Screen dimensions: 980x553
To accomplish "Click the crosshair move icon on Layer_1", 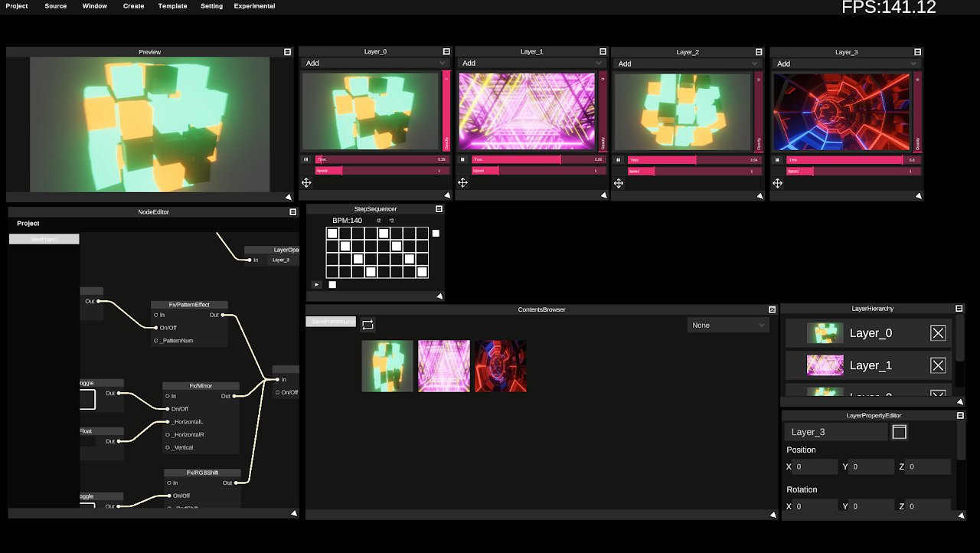I will click(x=462, y=182).
